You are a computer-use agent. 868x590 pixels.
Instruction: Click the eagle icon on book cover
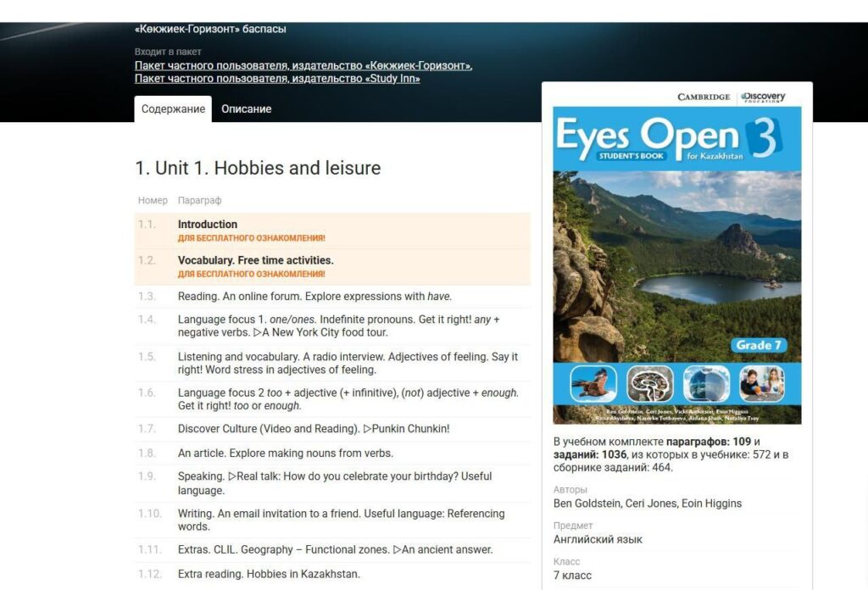(x=593, y=384)
